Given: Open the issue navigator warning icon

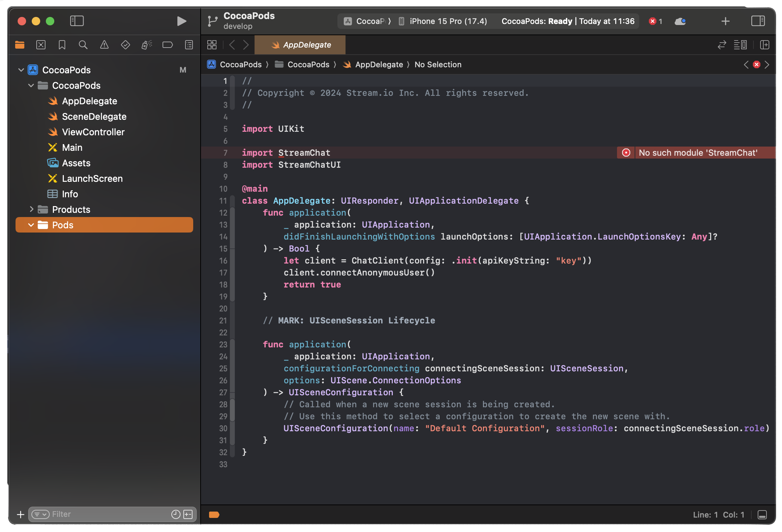Looking at the screenshot, I should click(x=104, y=45).
